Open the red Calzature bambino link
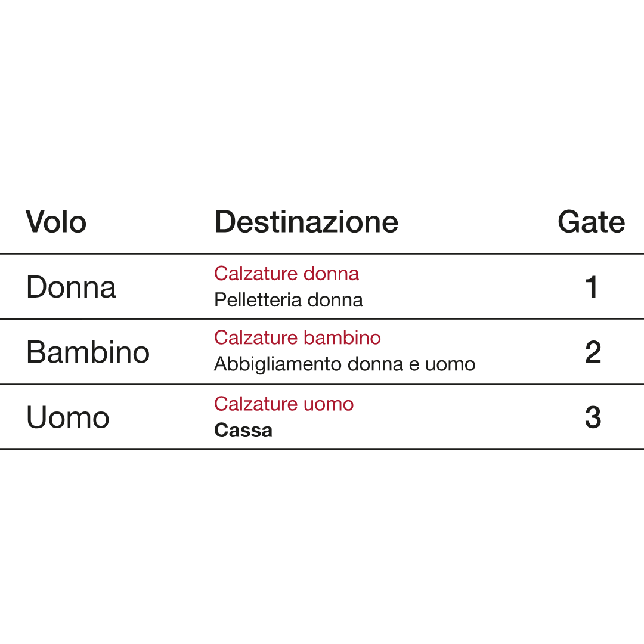This screenshot has width=644, height=644. coord(297,338)
